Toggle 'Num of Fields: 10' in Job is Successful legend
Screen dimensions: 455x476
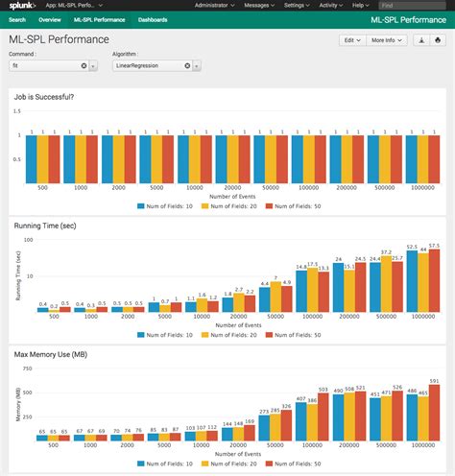(x=165, y=206)
